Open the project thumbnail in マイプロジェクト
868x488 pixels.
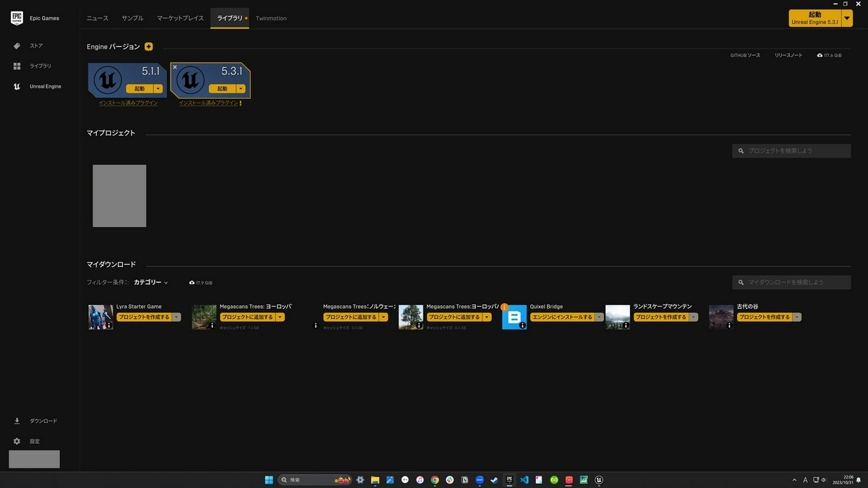coord(119,196)
